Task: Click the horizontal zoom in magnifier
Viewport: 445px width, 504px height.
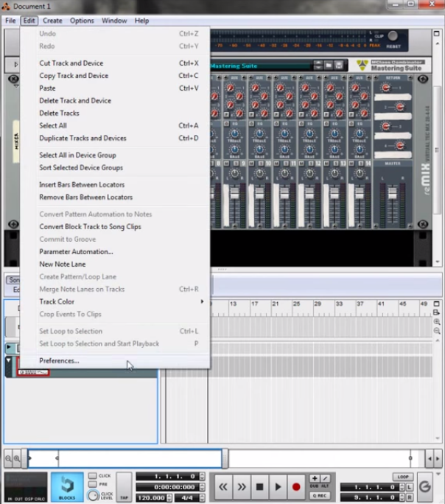Action: [17, 458]
